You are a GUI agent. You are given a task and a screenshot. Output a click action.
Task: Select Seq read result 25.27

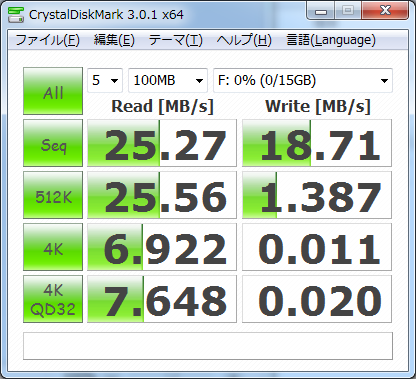pyautogui.click(x=162, y=143)
